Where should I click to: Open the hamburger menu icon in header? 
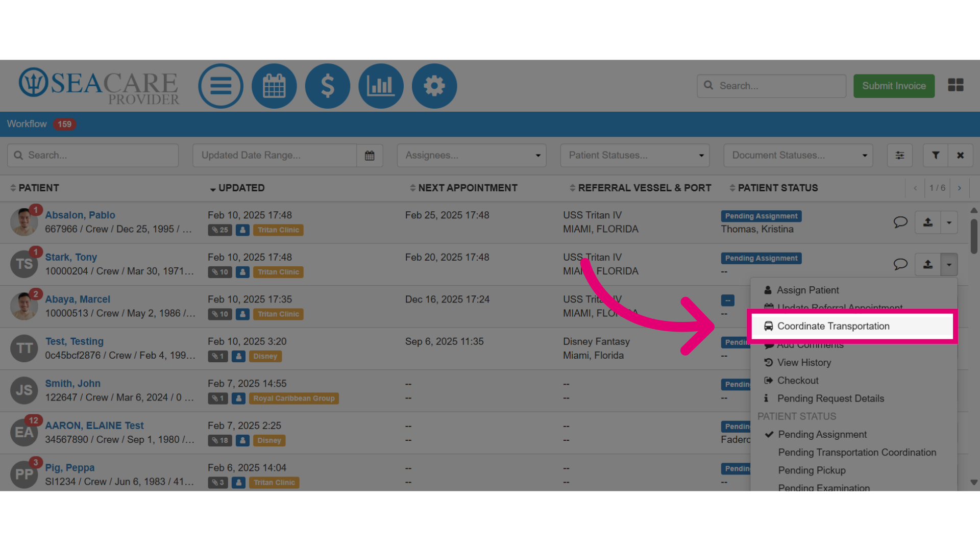click(x=220, y=86)
